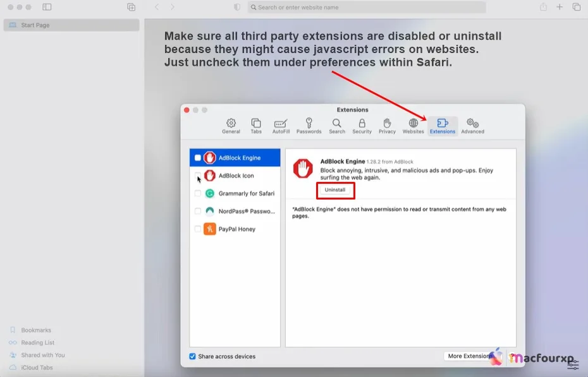Uncheck Share across devices
Image resolution: width=588 pixels, height=377 pixels.
192,356
